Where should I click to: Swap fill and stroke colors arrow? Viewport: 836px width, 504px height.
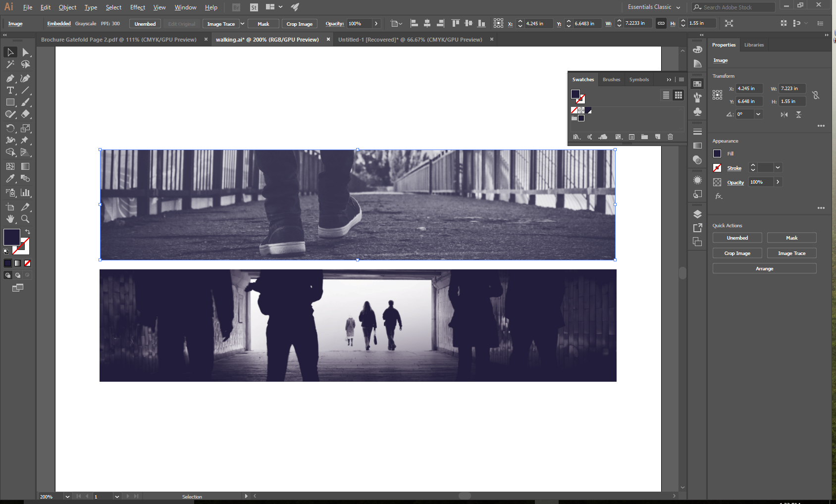[x=28, y=232]
